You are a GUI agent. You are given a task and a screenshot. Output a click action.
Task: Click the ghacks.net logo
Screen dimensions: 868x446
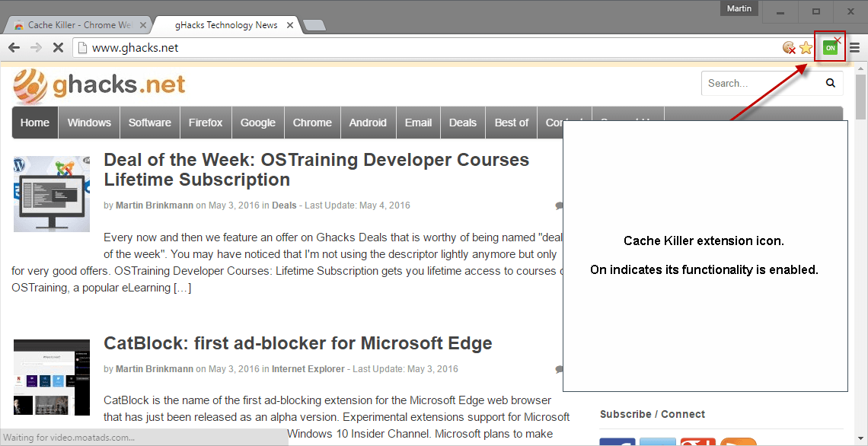[x=99, y=86]
